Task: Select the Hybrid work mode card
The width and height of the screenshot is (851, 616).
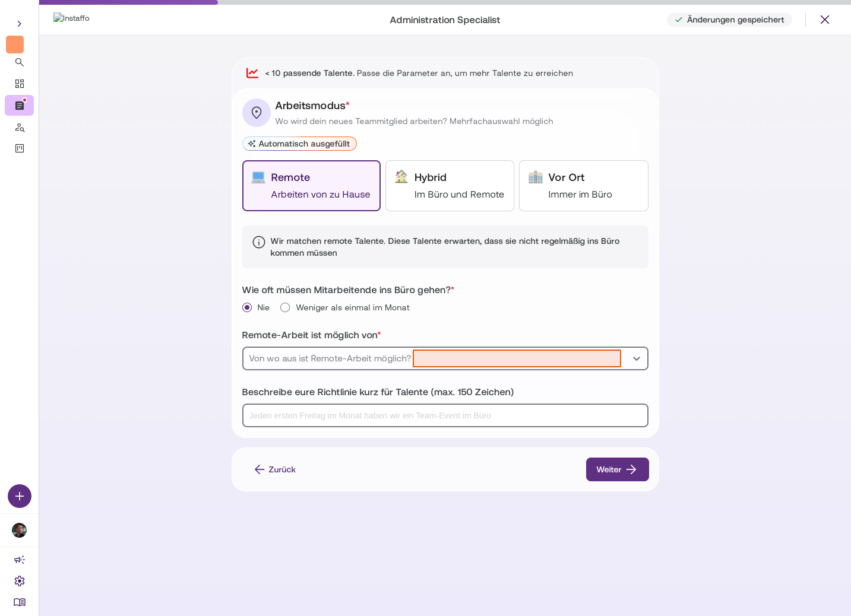Action: [x=450, y=186]
